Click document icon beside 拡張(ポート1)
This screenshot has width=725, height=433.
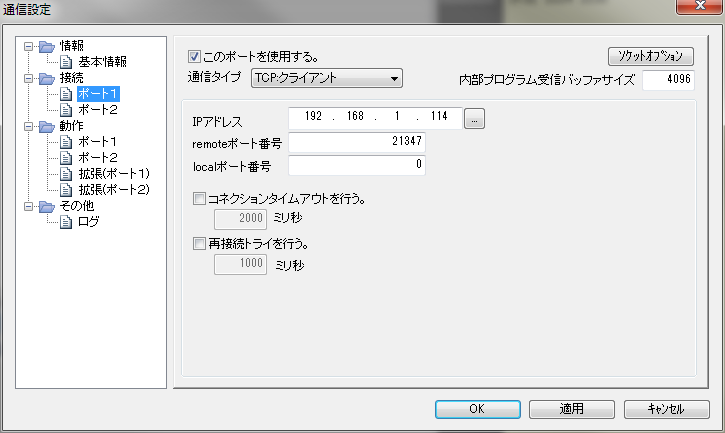(66, 174)
